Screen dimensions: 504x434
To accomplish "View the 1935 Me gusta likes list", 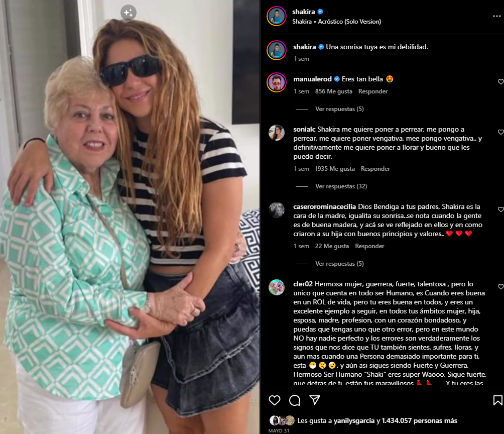I will (x=335, y=169).
